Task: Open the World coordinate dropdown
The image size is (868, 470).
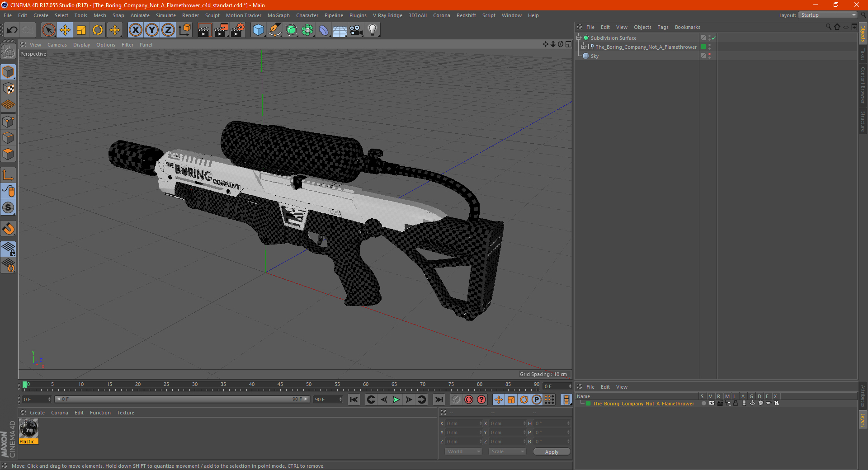Action: tap(463, 451)
